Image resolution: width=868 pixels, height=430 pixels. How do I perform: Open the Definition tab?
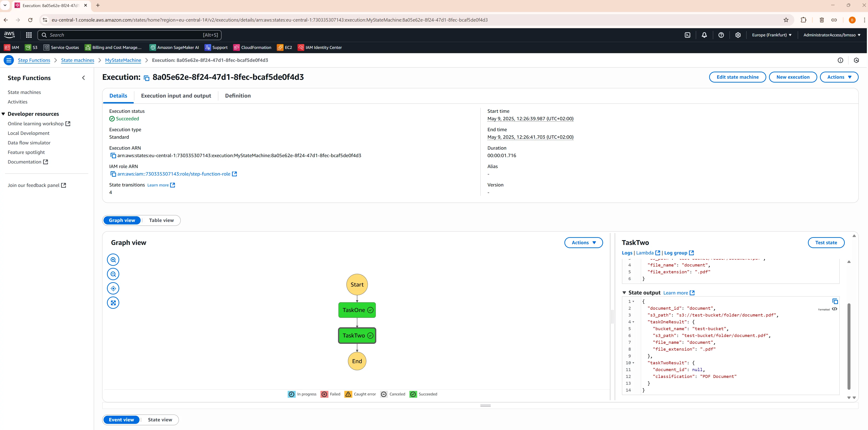coord(238,96)
